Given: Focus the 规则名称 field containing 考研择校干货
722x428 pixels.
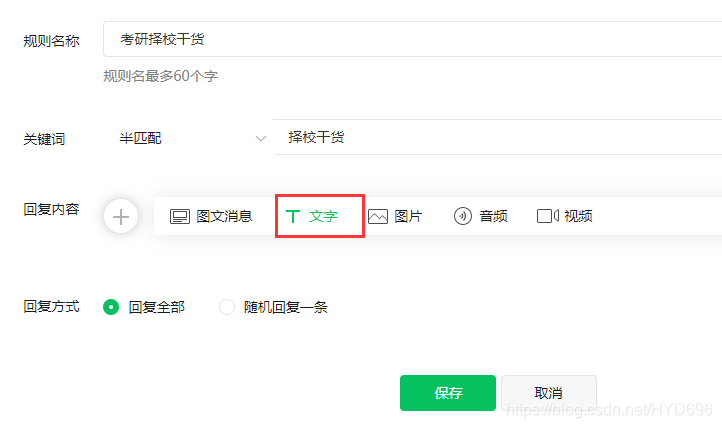Looking at the screenshot, I should (413, 39).
